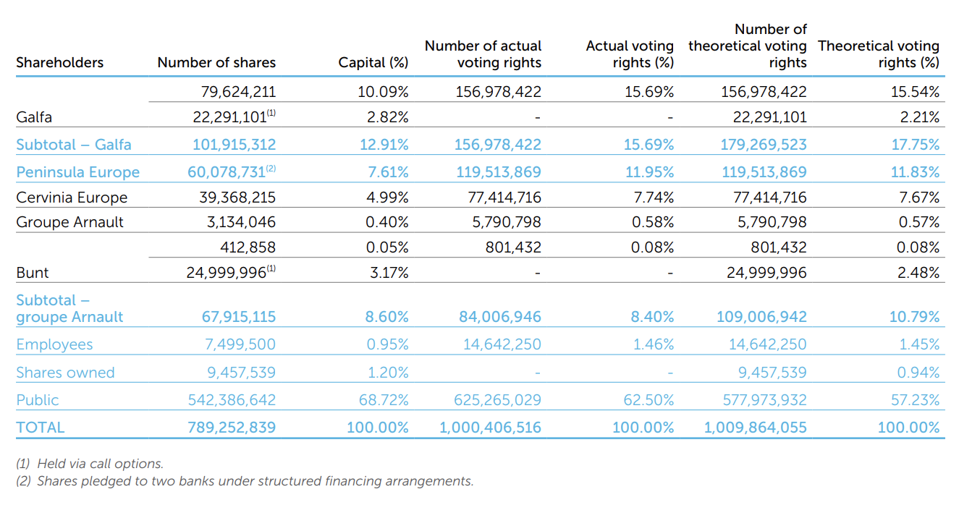
Task: Select the TOTAL row label
Action: pos(40,428)
